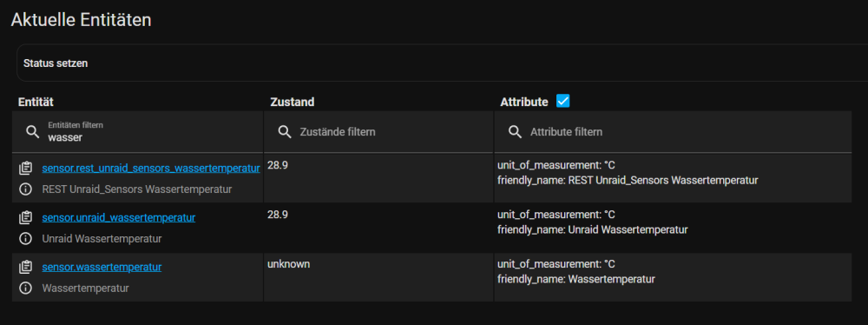Click the Attribute filtern input field

click(x=674, y=132)
